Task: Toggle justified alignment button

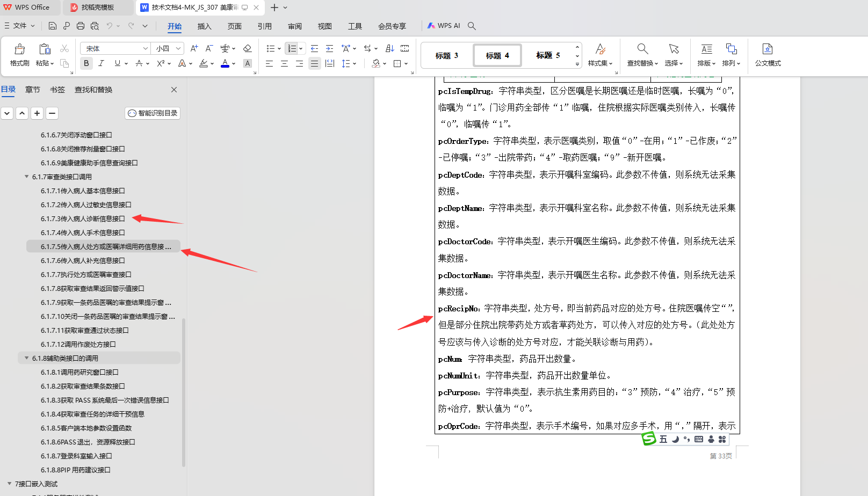Action: 314,63
